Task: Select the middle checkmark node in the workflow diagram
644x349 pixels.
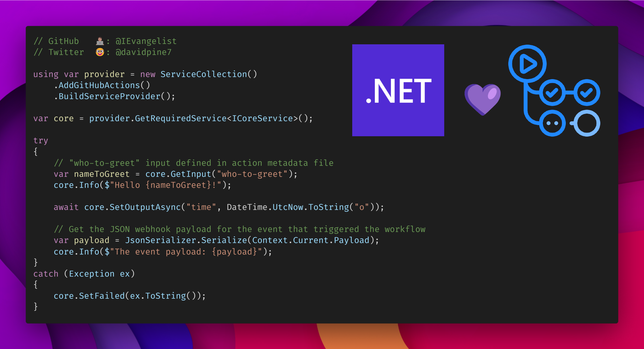Action: (552, 93)
